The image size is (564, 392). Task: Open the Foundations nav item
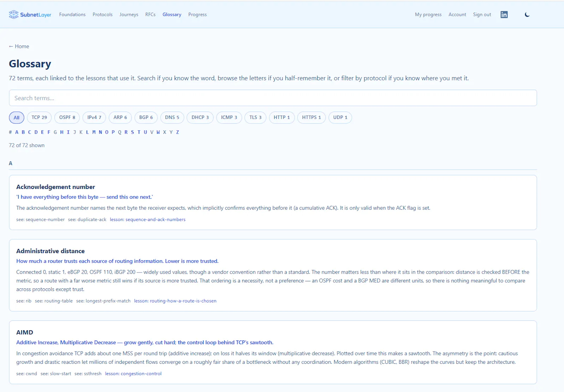(x=72, y=14)
